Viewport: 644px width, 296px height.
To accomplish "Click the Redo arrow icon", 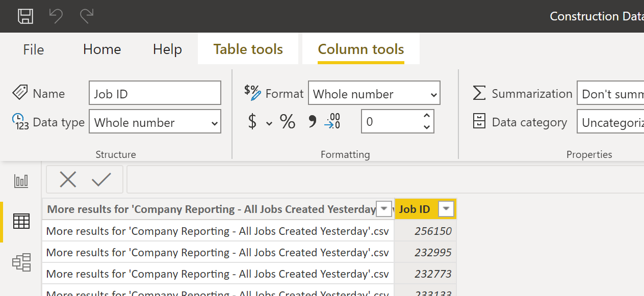I will coord(87,16).
